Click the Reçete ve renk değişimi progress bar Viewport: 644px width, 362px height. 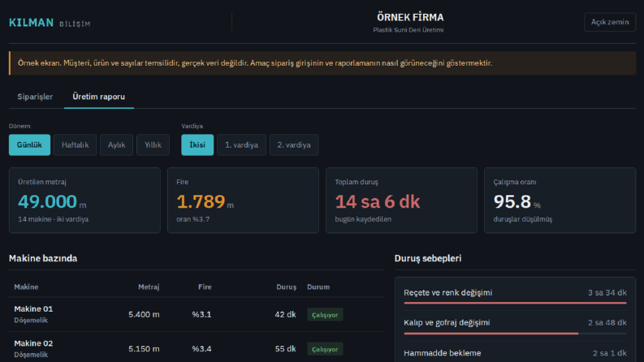coord(515,304)
